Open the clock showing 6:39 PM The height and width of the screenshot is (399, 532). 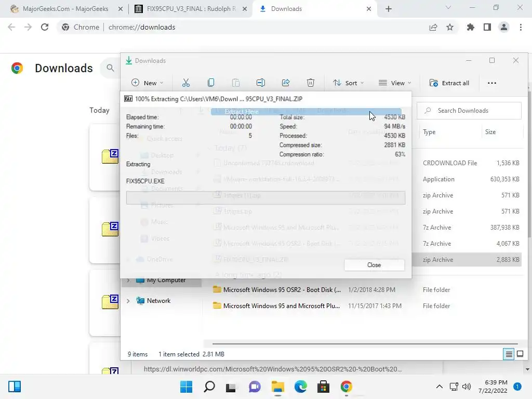[x=493, y=387]
